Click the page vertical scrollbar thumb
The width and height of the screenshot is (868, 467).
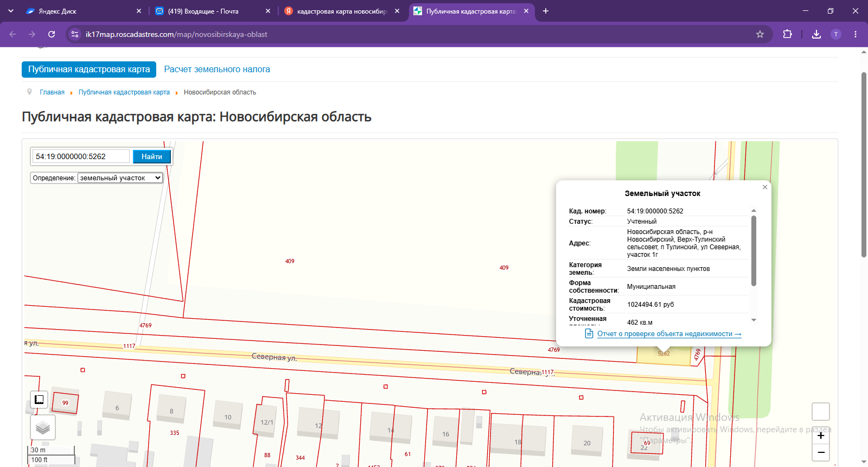(864, 164)
